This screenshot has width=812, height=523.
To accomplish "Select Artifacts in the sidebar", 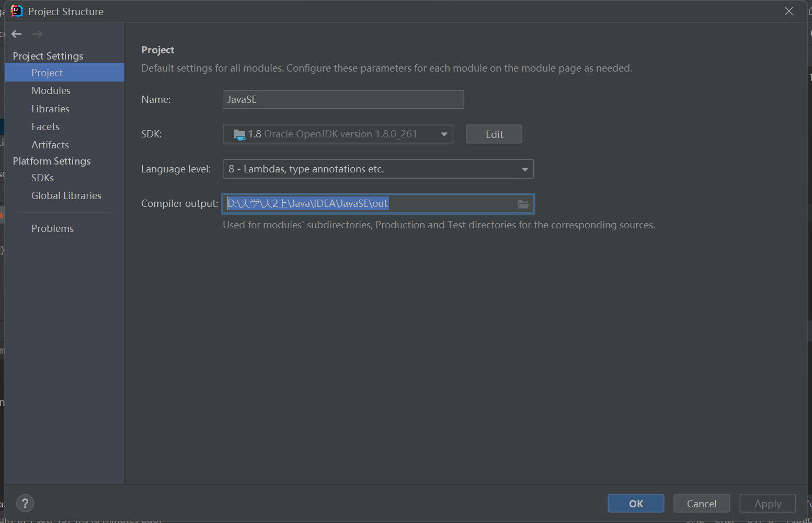I will [50, 145].
